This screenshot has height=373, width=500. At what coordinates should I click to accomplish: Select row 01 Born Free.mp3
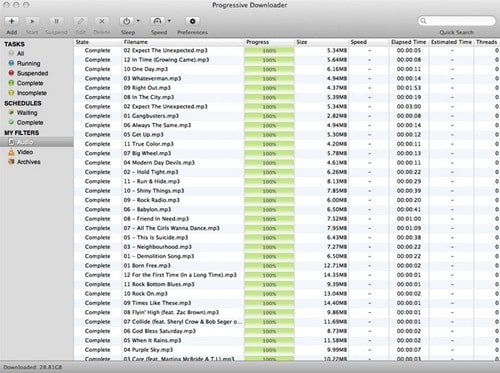[x=287, y=265]
